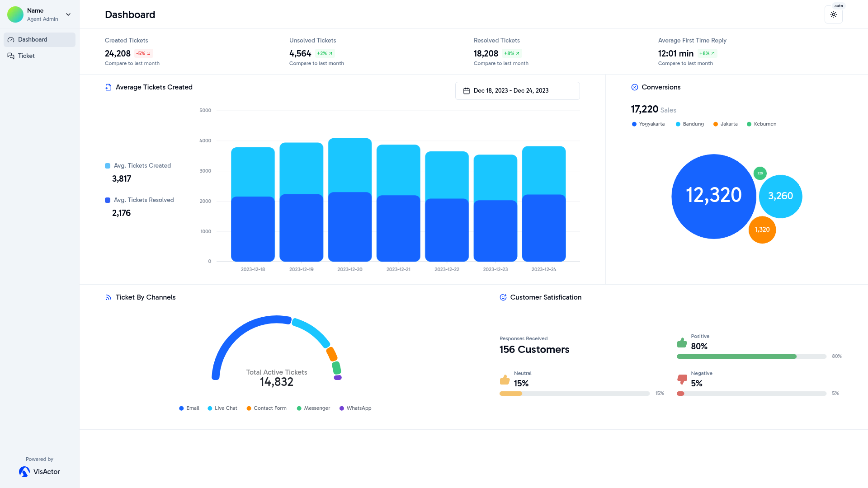This screenshot has width=868, height=488.
Task: Click the Avg. Tickets Created light-blue swatch
Action: tap(108, 166)
